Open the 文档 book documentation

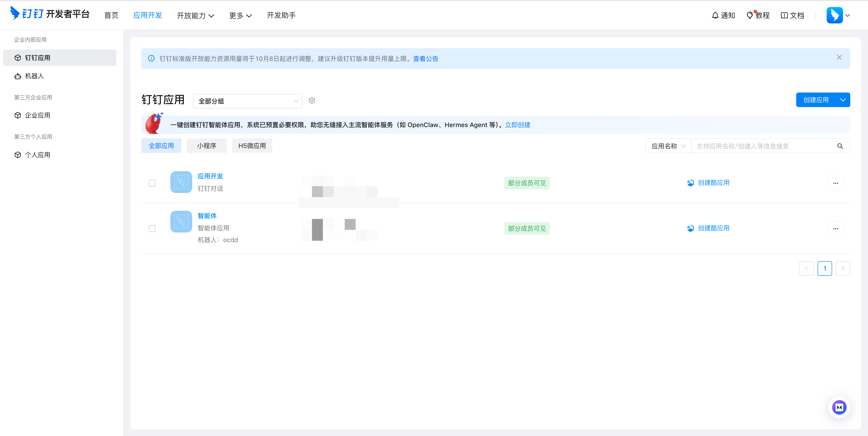[x=792, y=15]
